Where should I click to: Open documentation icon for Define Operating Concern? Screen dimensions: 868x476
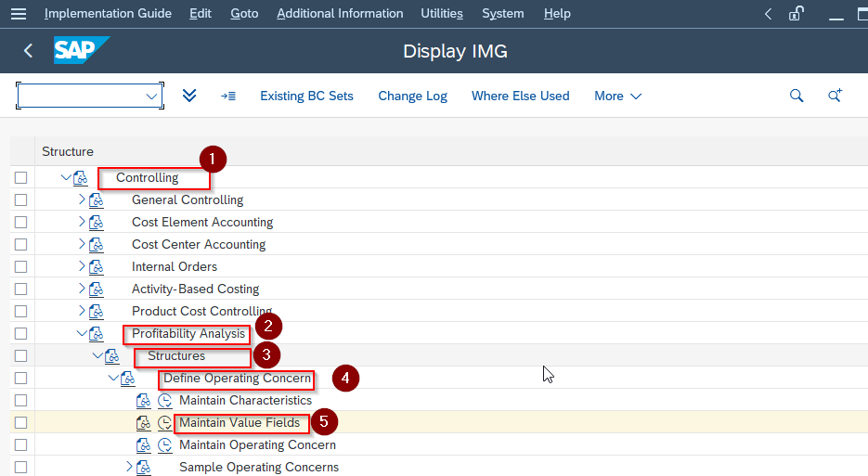tap(128, 378)
